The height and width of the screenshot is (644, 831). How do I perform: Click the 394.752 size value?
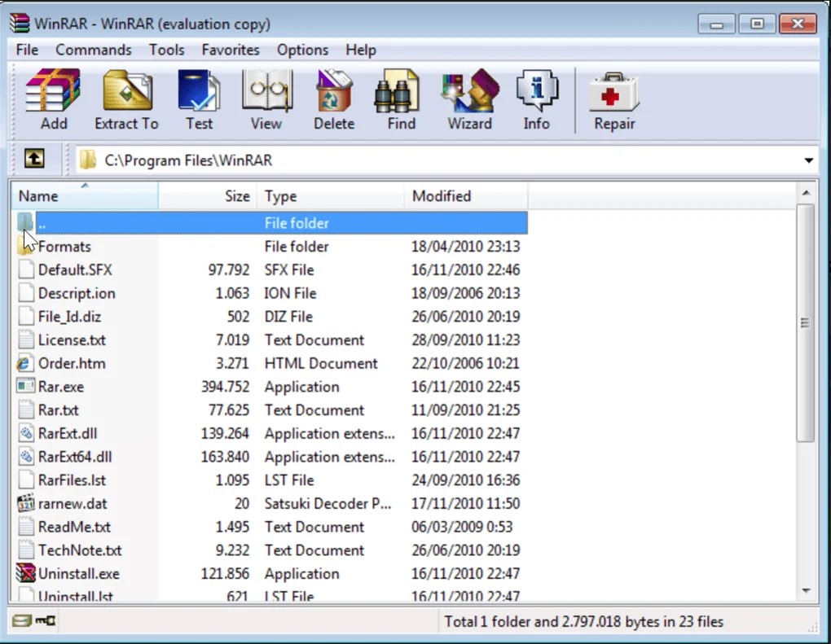tap(225, 387)
